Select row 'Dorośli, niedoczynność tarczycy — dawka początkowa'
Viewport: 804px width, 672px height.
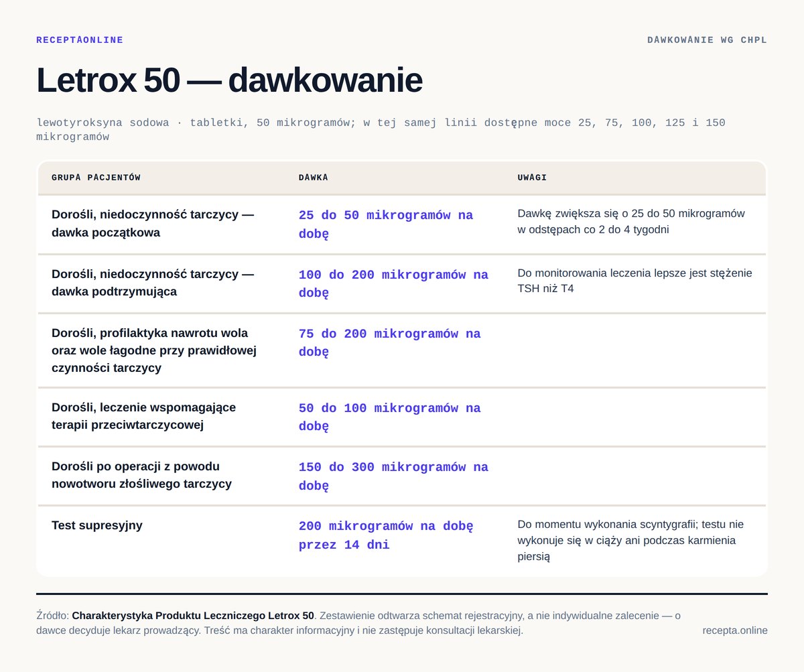click(402, 224)
